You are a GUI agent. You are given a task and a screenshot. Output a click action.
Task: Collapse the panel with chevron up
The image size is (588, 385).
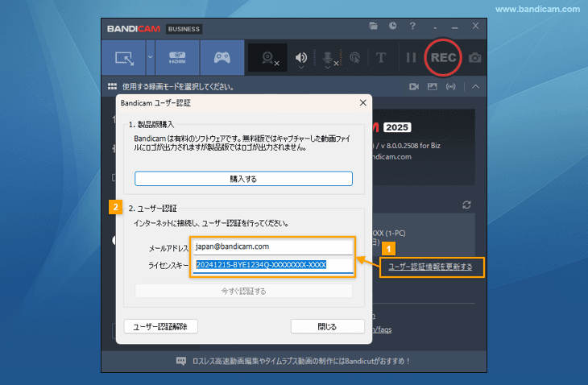click(x=475, y=87)
